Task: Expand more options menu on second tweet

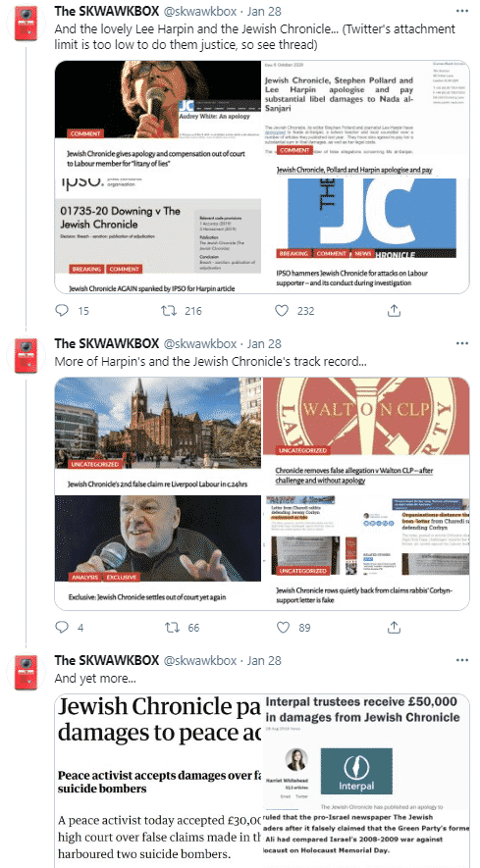Action: [461, 343]
